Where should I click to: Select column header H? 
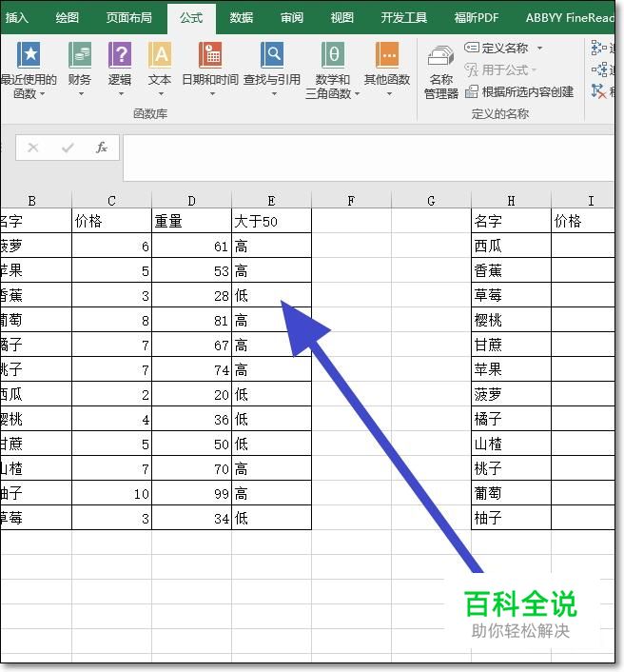511,201
